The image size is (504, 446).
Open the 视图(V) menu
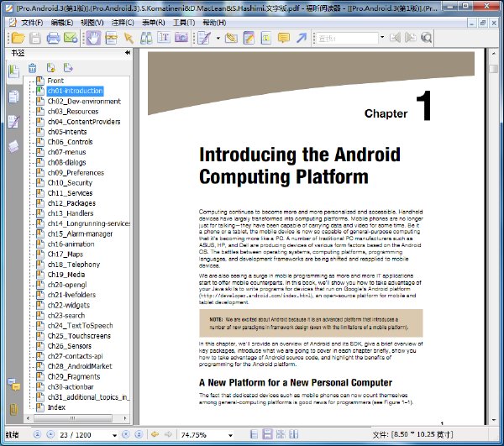click(x=92, y=23)
